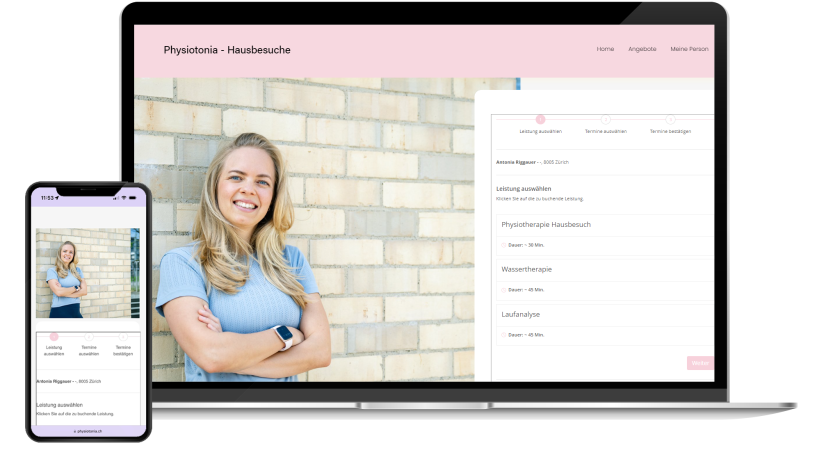Image resolution: width=826 pixels, height=454 pixels.
Task: Click the Physiotonia - Hausbesuche site title
Action: tap(227, 50)
